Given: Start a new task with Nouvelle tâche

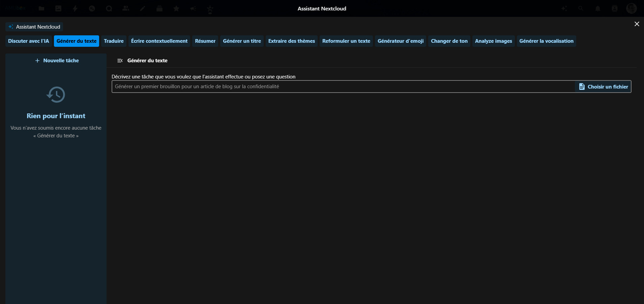Looking at the screenshot, I should [57, 61].
